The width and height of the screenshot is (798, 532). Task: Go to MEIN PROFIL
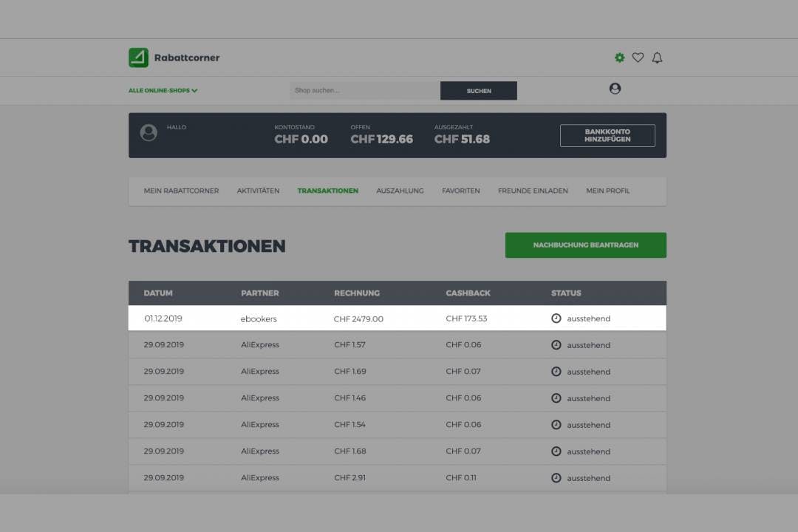(x=607, y=191)
